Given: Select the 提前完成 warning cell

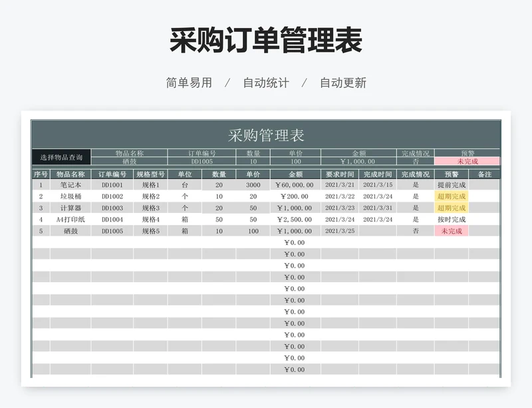Looking at the screenshot, I should point(452,185).
